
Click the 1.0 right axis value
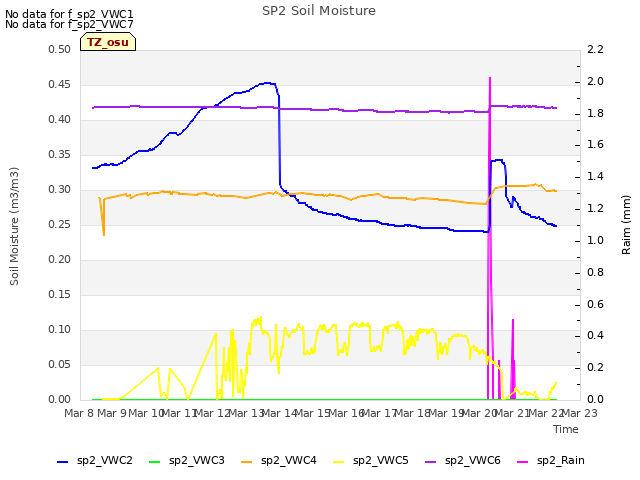(x=595, y=240)
